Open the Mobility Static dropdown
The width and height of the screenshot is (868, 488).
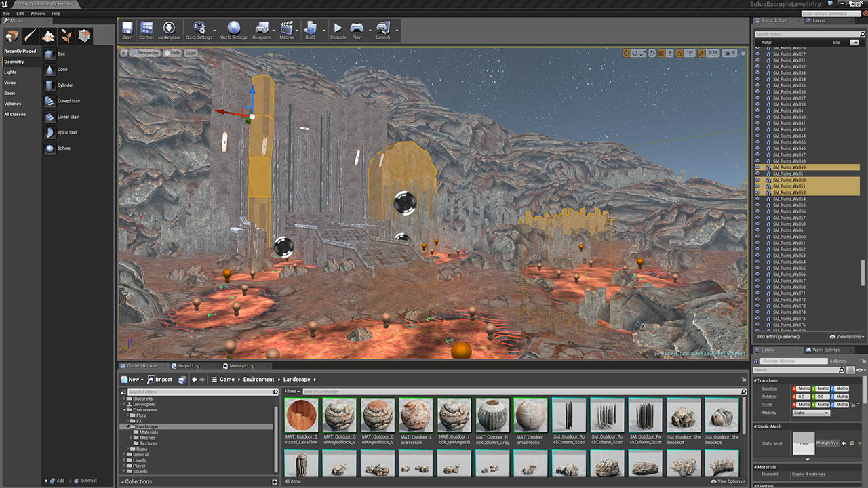click(x=811, y=413)
